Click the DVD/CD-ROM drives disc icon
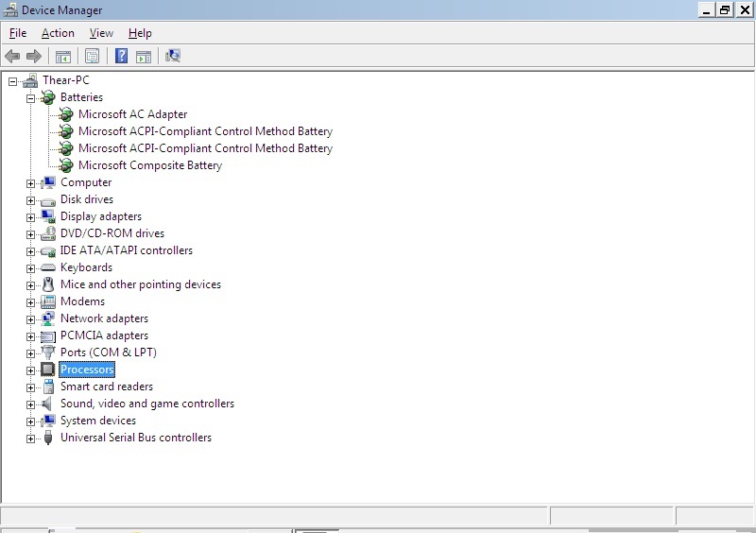The height and width of the screenshot is (533, 756). point(48,233)
